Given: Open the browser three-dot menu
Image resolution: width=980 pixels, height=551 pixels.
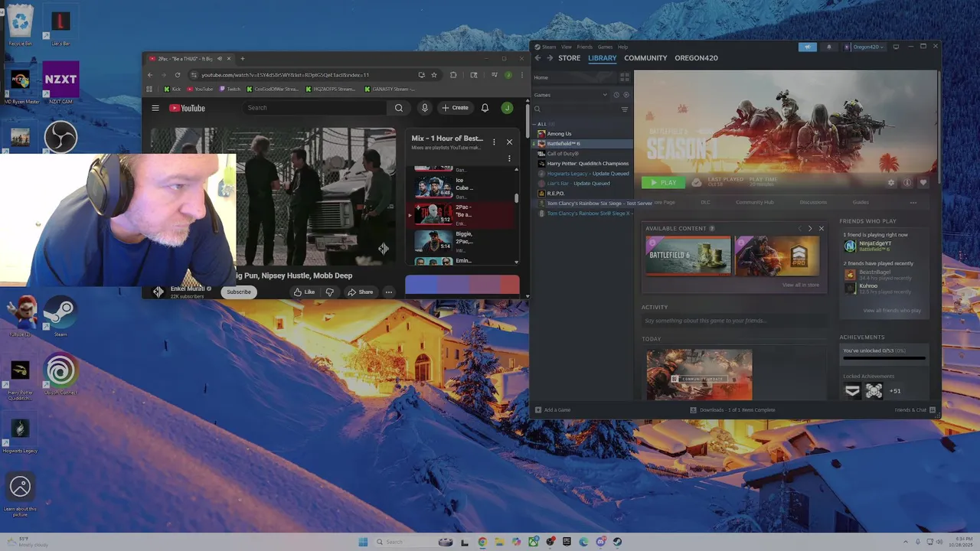Looking at the screenshot, I should [x=521, y=75].
